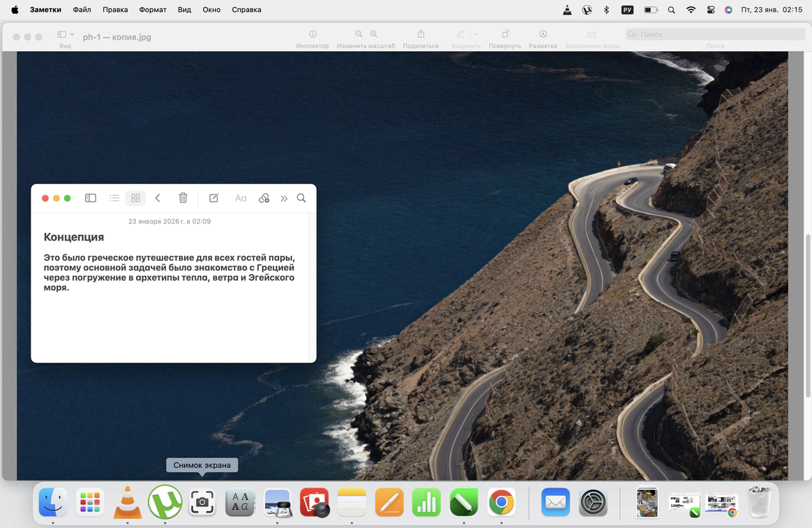
Task: Toggle the Notes sidebar panel
Action: (x=91, y=198)
